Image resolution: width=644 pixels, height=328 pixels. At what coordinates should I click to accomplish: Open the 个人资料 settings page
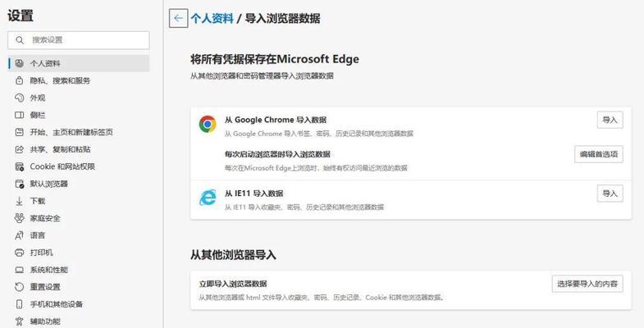click(x=79, y=63)
